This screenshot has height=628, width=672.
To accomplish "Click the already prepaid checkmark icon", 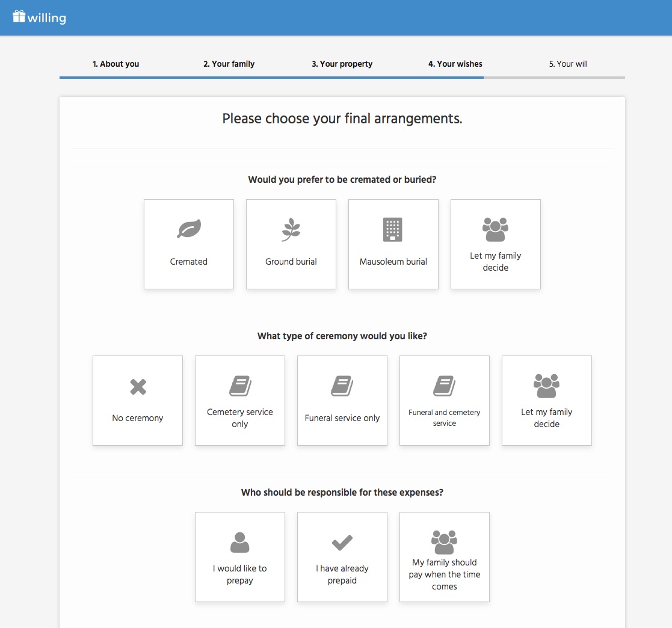I will [x=342, y=543].
